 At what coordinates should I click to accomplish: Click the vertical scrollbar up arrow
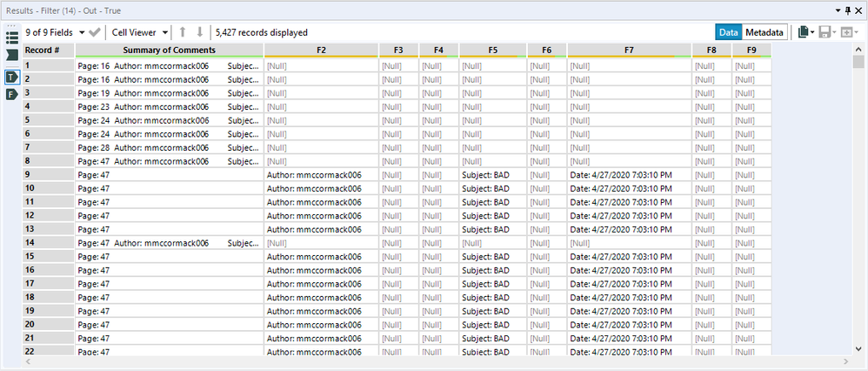pos(858,49)
